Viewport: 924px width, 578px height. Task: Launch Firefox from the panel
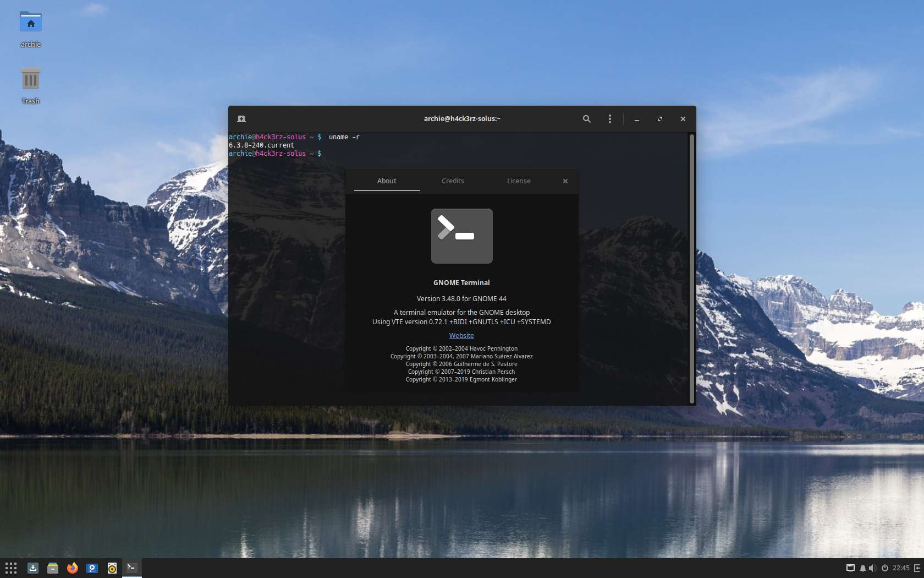73,568
